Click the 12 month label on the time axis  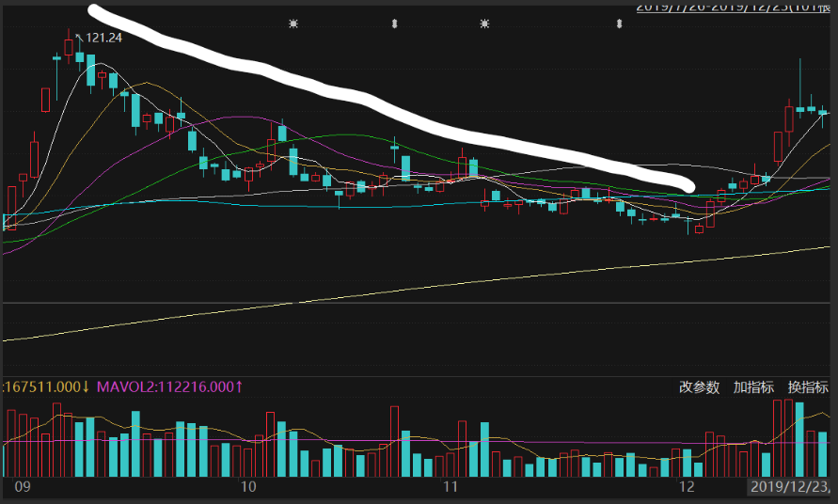point(687,487)
